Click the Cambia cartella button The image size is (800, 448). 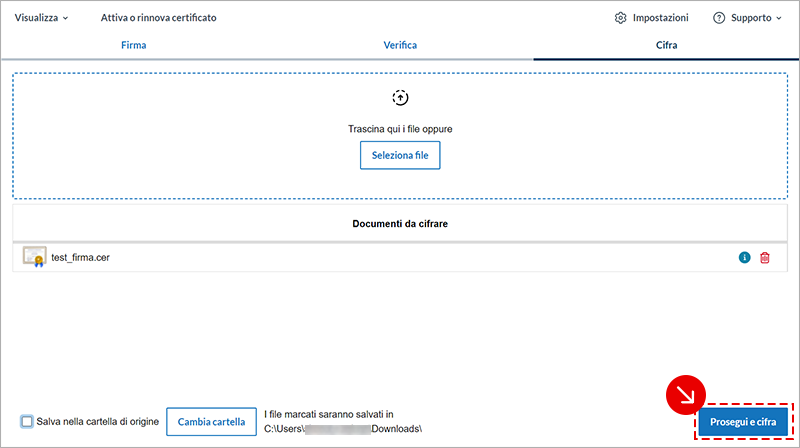point(211,422)
